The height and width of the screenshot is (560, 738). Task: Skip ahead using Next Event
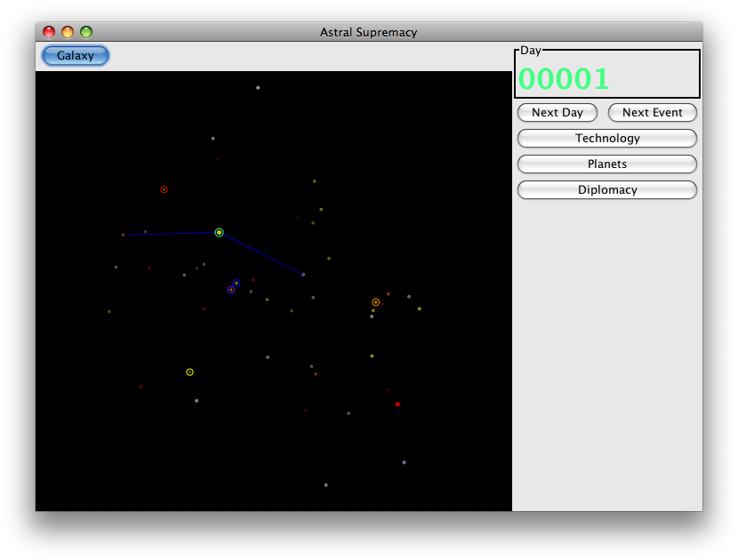coord(653,113)
